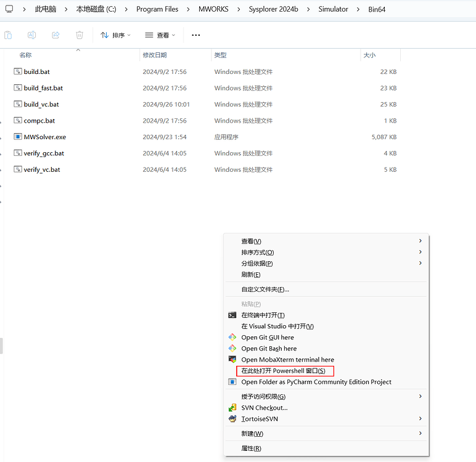Click the 应用程序 type cell
This screenshot has height=462, width=476.
click(x=226, y=137)
